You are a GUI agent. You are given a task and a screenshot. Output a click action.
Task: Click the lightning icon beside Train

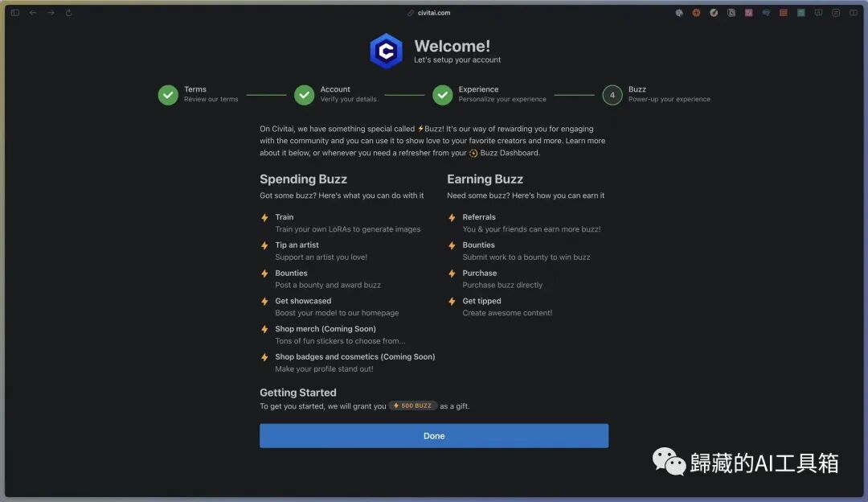tap(264, 218)
